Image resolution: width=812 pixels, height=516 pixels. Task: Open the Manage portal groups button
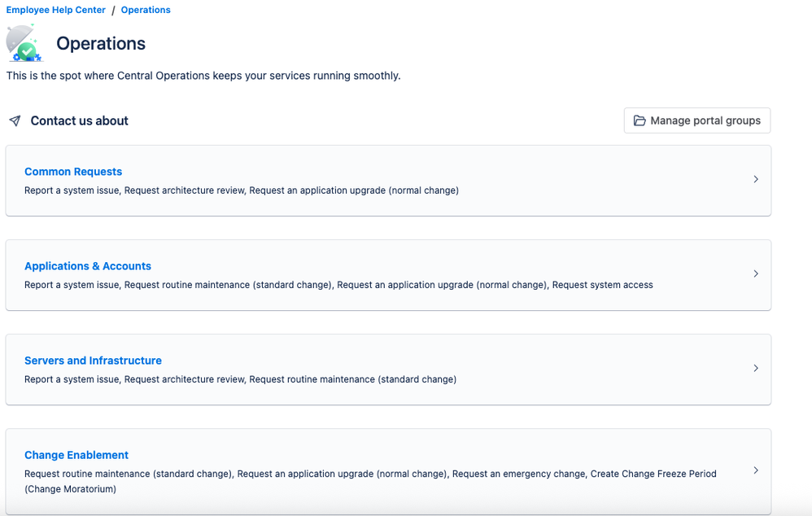[x=697, y=120]
